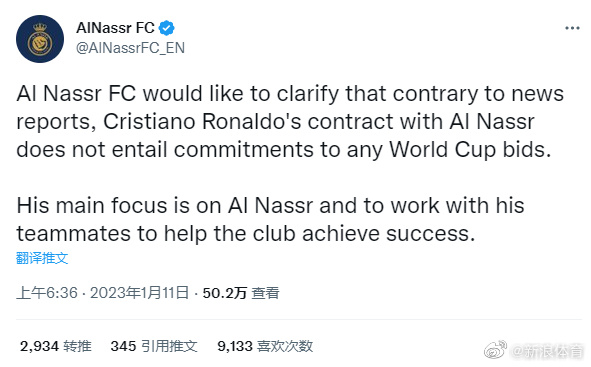591x367 pixels.
Task: Open the 2,934 转推 retweets list
Action: (55, 346)
